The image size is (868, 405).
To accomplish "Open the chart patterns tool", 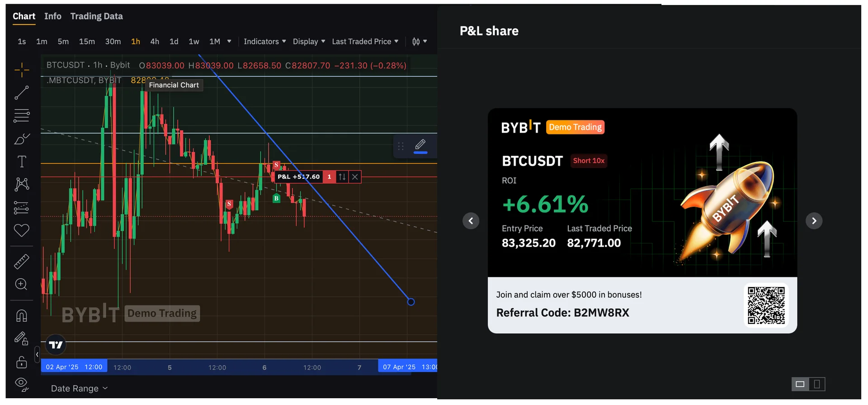I will click(x=22, y=184).
